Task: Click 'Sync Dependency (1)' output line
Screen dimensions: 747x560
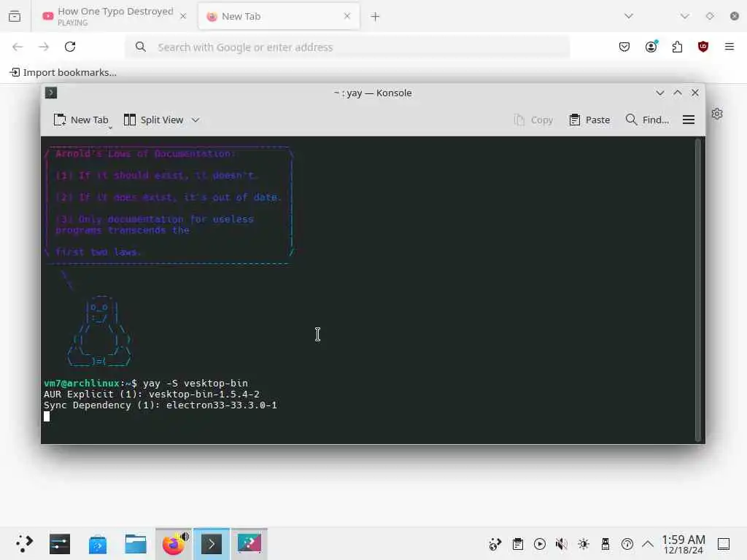Action: [160, 405]
